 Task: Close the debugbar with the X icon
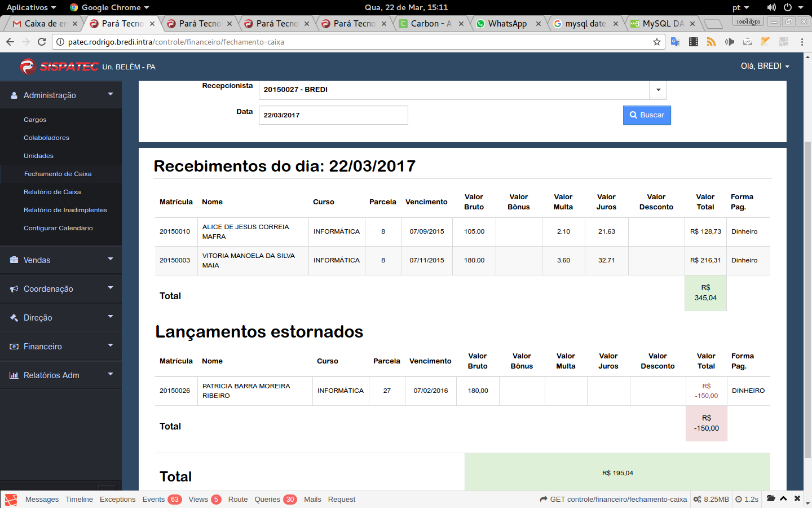click(797, 498)
